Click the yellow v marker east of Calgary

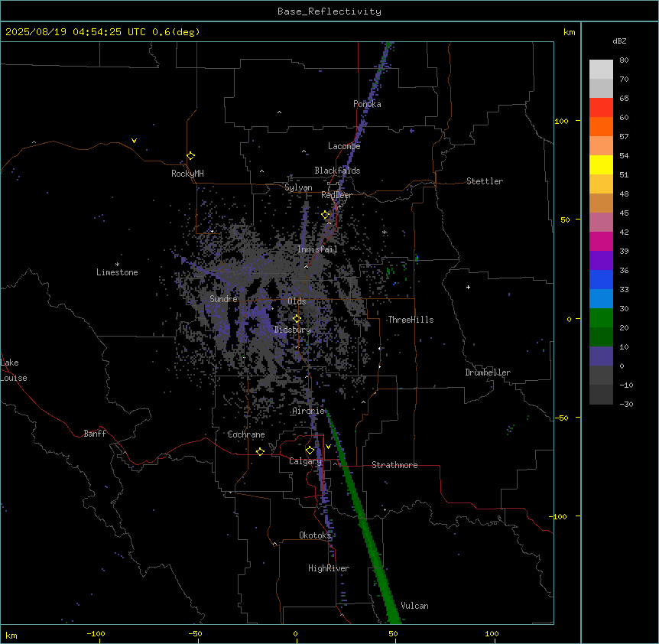[x=328, y=447]
